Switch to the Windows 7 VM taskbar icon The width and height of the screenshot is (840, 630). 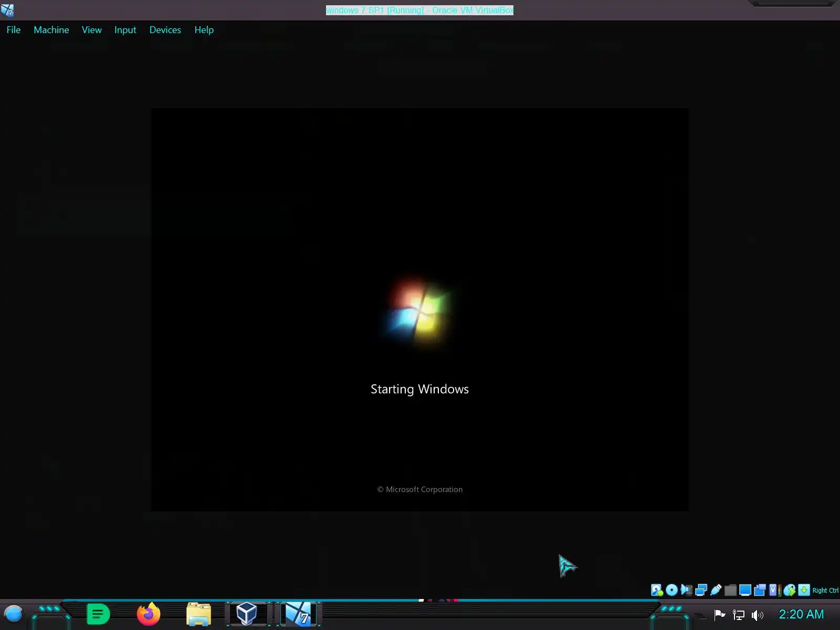click(299, 614)
